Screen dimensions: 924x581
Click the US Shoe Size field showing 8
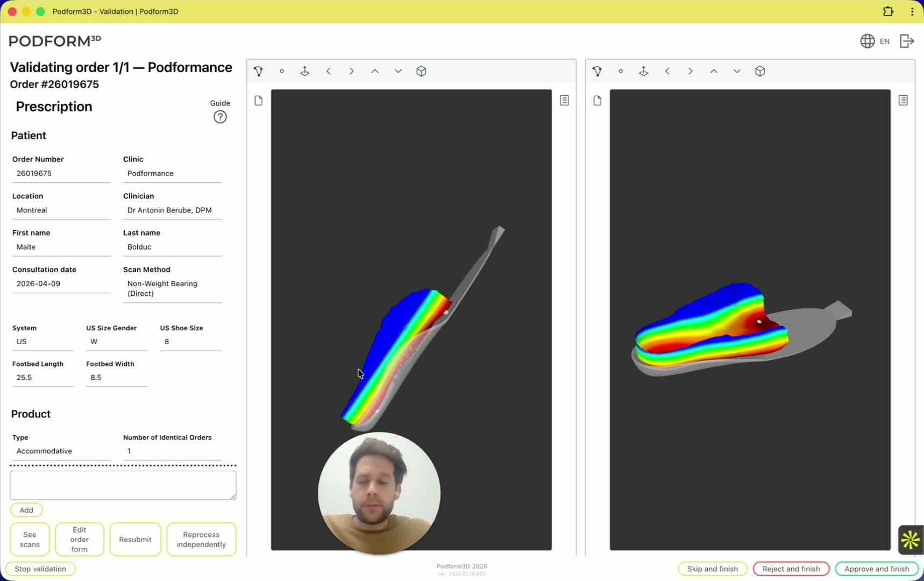(190, 342)
